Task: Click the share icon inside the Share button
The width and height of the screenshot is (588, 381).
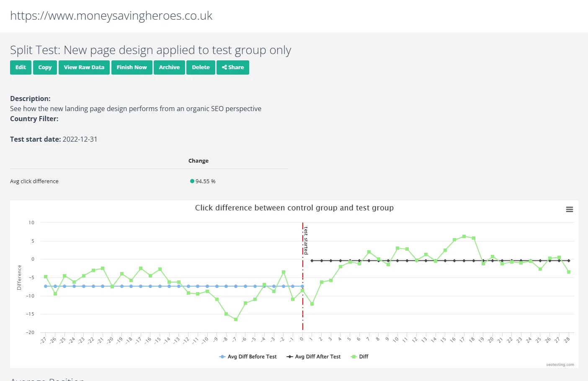Action: pyautogui.click(x=226, y=67)
